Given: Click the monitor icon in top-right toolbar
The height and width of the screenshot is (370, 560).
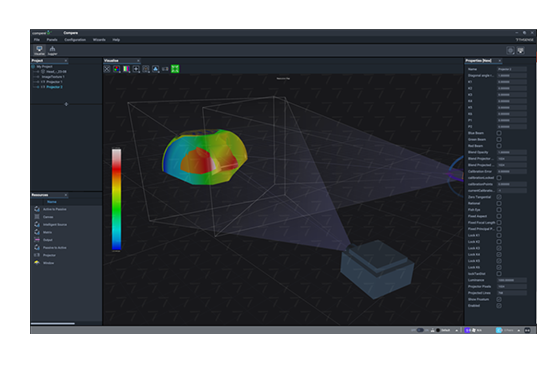Looking at the screenshot, I should pos(521,51).
